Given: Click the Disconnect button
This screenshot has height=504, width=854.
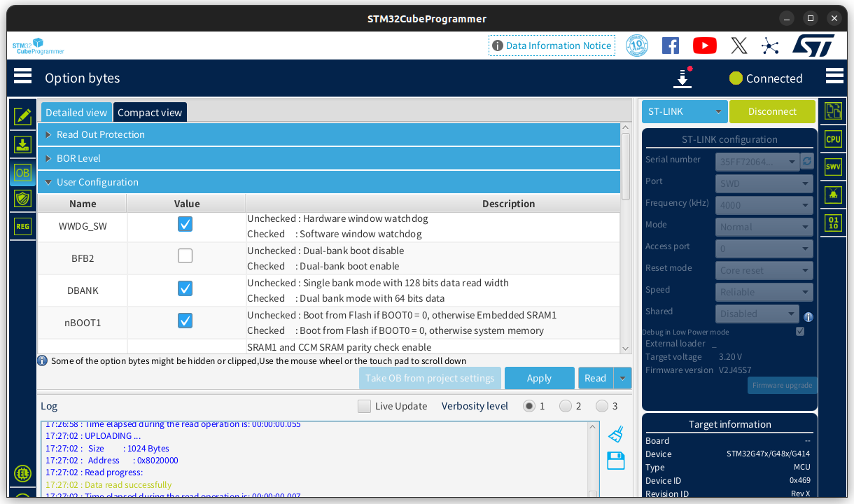Looking at the screenshot, I should pos(772,111).
